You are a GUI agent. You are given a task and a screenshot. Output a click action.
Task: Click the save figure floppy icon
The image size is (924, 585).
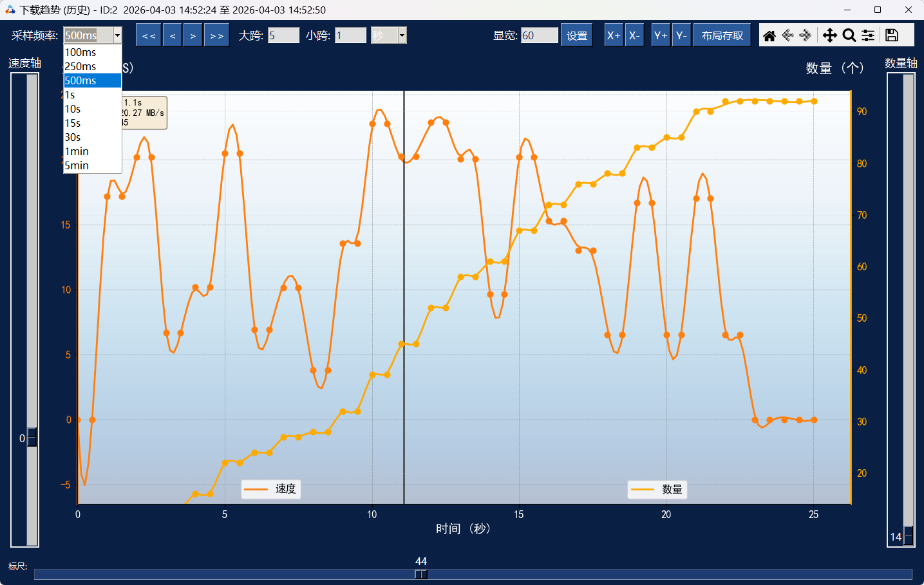click(x=892, y=35)
